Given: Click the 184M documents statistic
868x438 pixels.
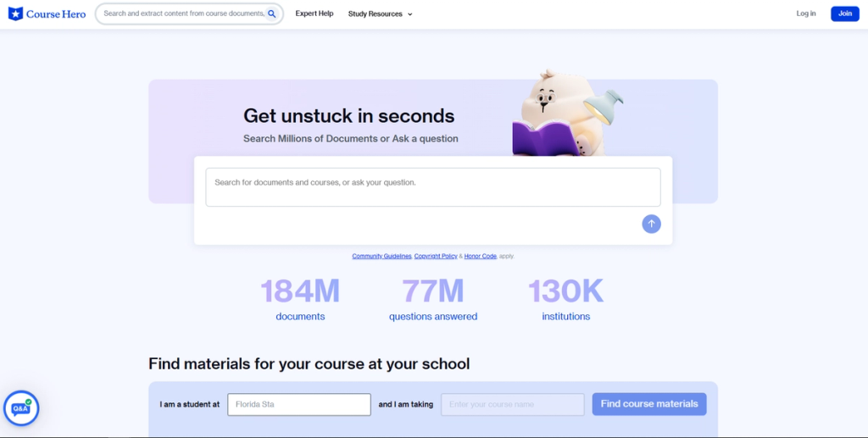Looking at the screenshot, I should 300,299.
